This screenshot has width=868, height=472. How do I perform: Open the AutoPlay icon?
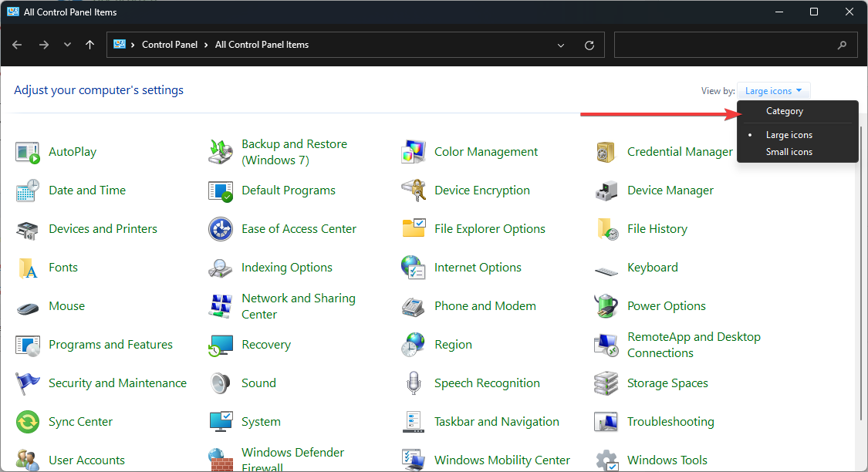click(27, 152)
